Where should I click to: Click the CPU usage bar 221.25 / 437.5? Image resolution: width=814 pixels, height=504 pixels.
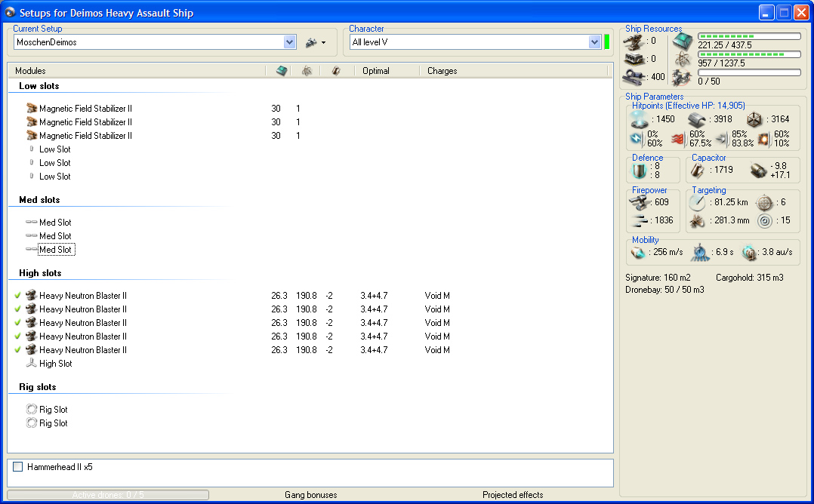pyautogui.click(x=749, y=36)
